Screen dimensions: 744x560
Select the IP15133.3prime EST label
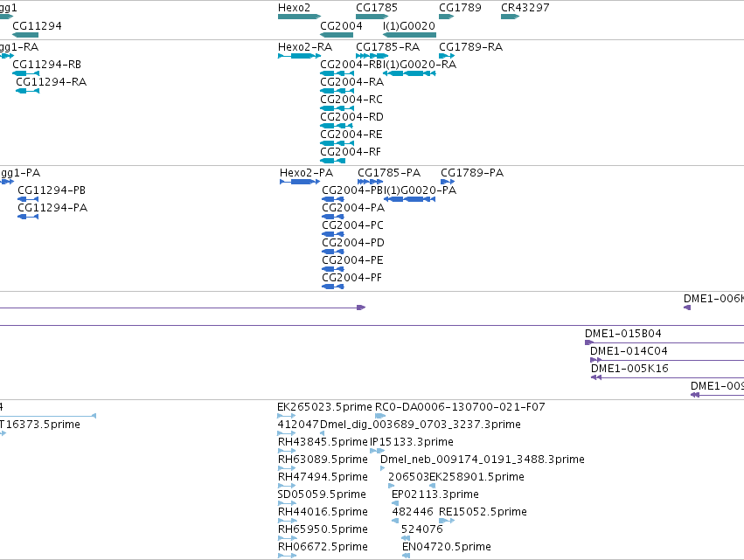(412, 442)
